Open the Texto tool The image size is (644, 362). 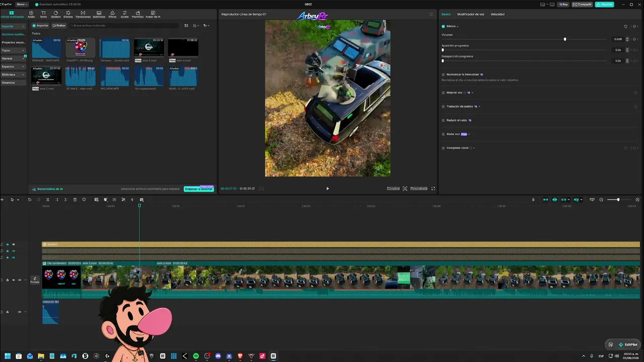[x=43, y=14]
